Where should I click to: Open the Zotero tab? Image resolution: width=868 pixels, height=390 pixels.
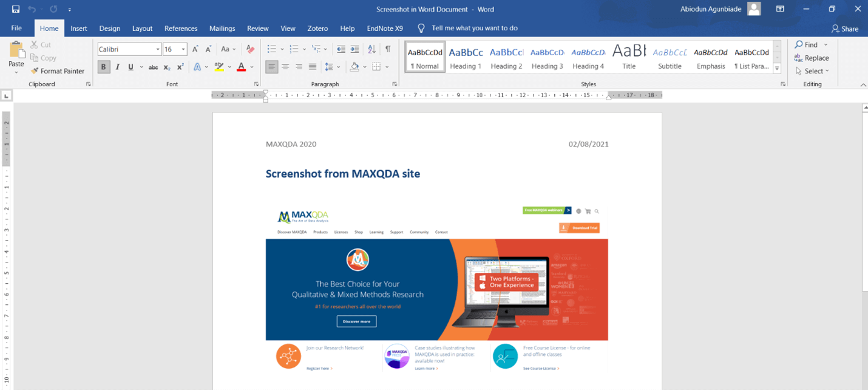[317, 29]
